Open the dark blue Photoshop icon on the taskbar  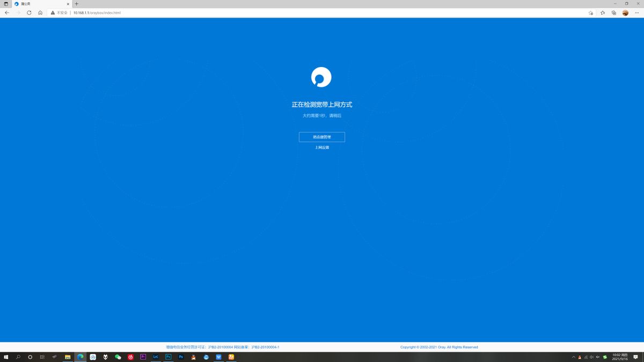pyautogui.click(x=181, y=357)
